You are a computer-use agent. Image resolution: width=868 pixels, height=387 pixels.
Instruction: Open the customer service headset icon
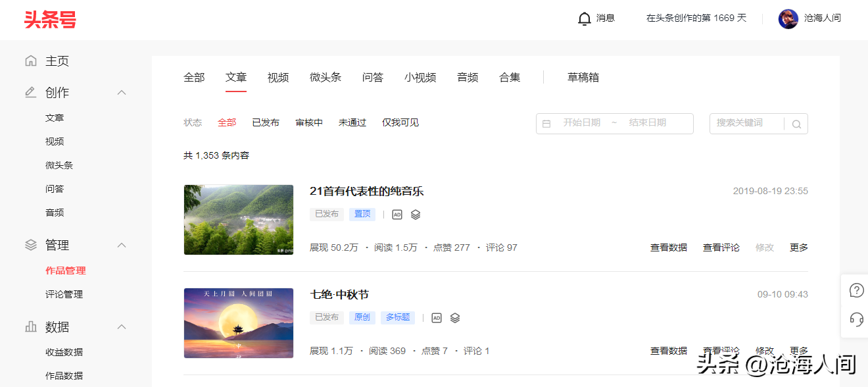pyautogui.click(x=856, y=319)
